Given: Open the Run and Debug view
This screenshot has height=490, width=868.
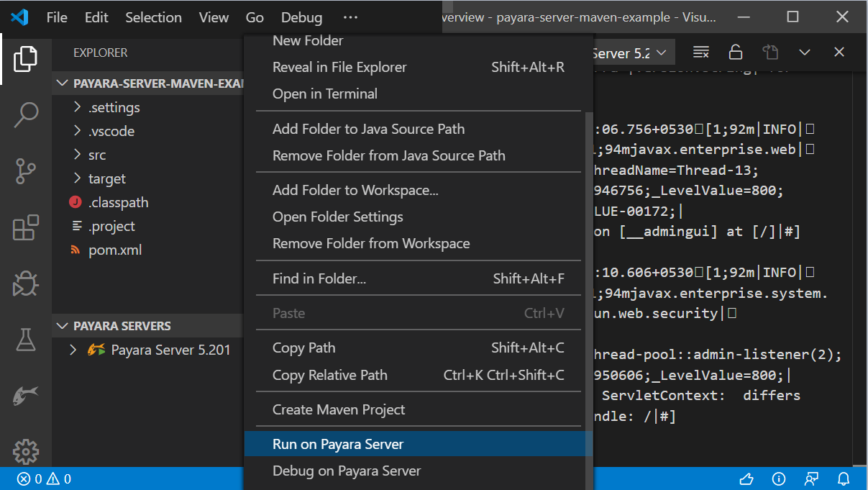Looking at the screenshot, I should 25,283.
